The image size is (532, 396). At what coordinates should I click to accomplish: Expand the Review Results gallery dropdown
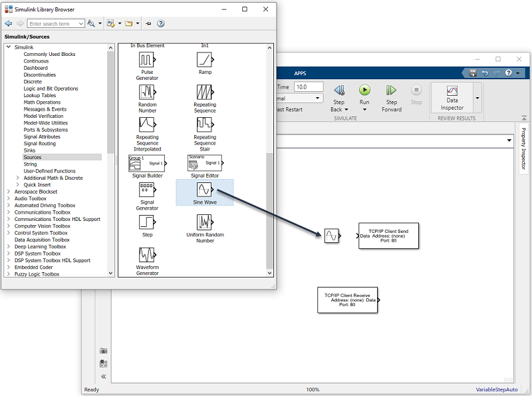click(x=477, y=97)
